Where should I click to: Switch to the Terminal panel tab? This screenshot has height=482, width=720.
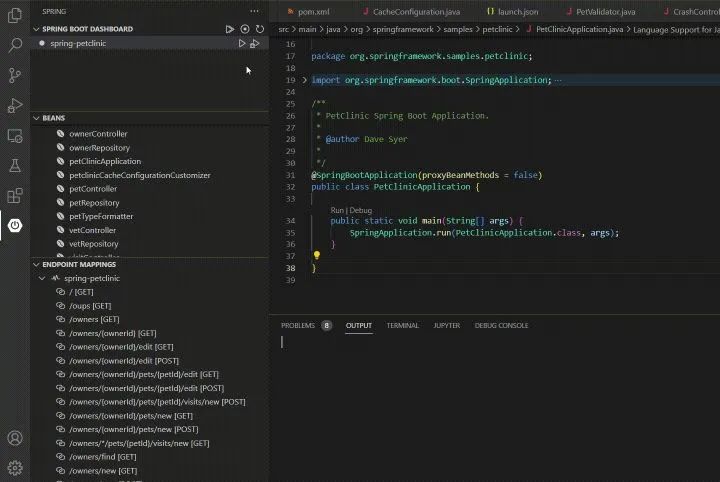pyautogui.click(x=403, y=325)
